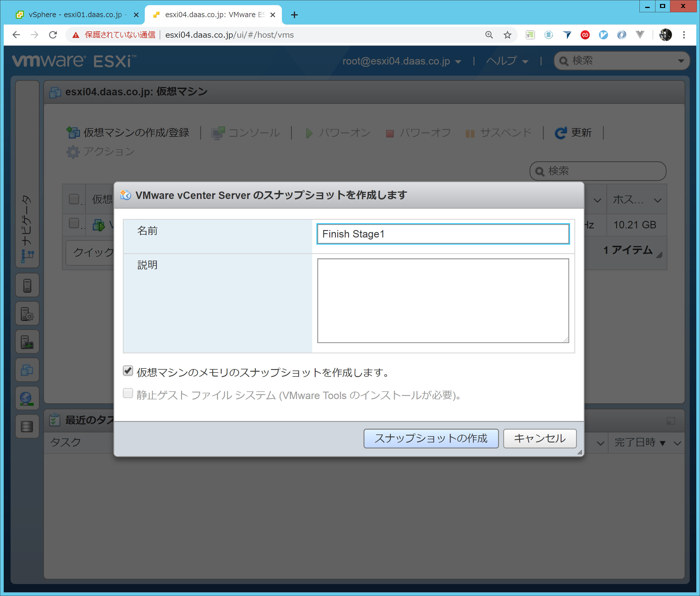Click the VM icon in the table row

pos(99,225)
